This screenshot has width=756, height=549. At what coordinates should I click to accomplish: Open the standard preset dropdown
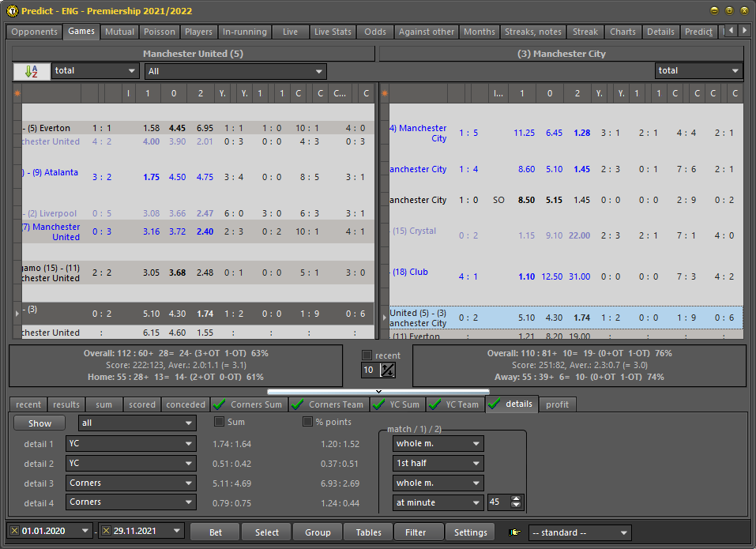click(x=579, y=532)
